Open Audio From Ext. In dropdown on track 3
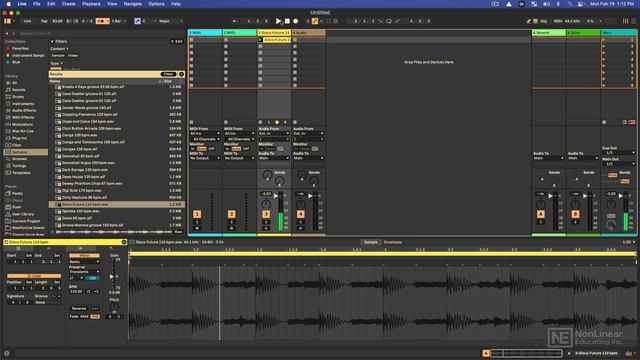Image resolution: width=640 pixels, height=360 pixels. click(x=274, y=133)
